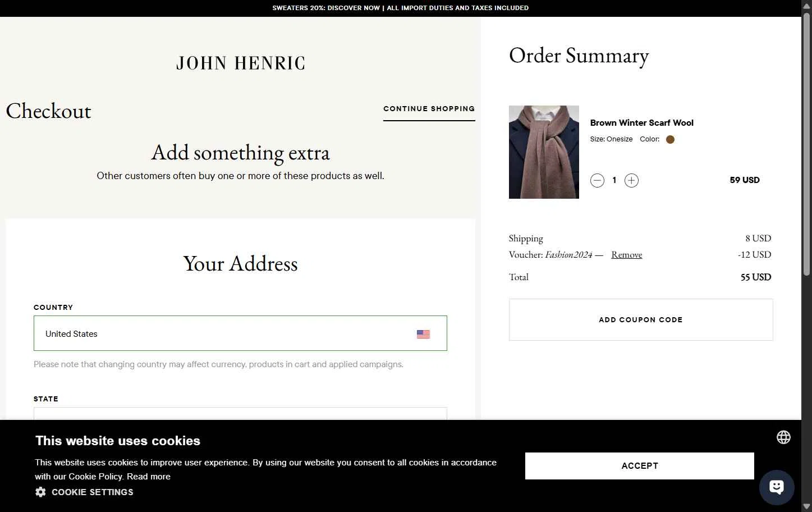Select the 55 USD total amount
This screenshot has height=512, width=812.
point(755,277)
